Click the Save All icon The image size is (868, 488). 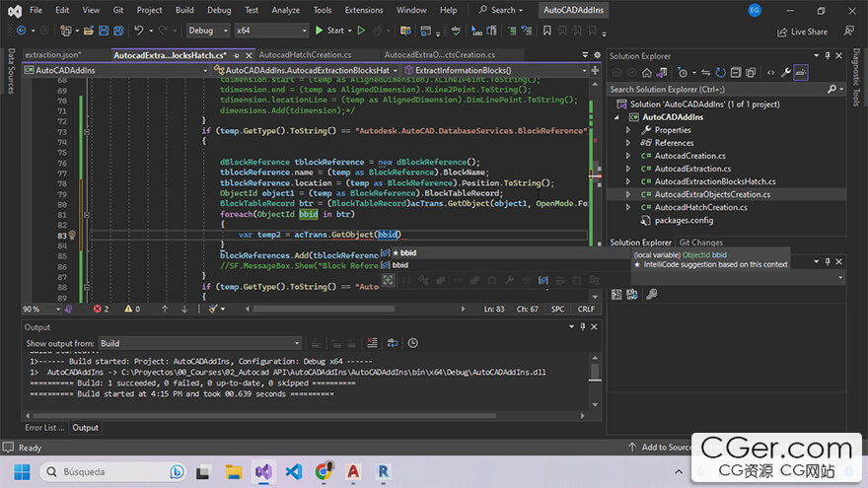click(118, 31)
